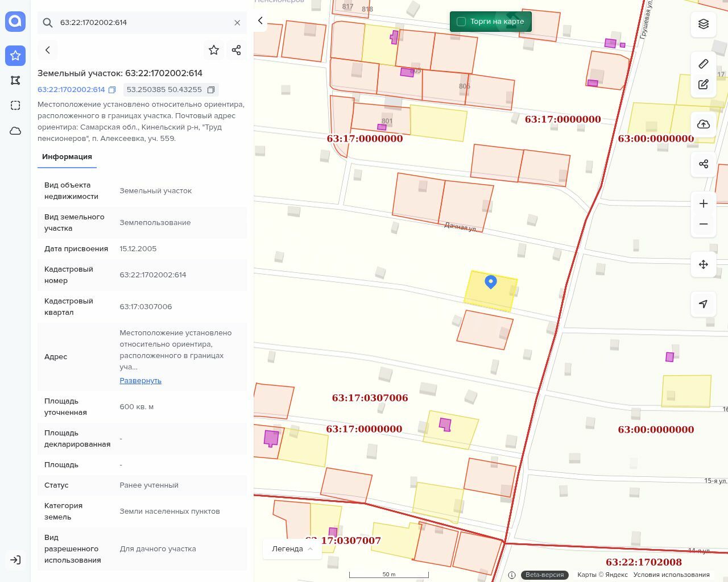
Task: Zoom in on the map
Action: [704, 203]
